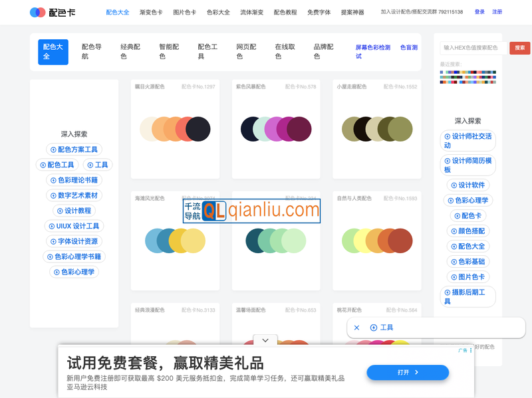This screenshot has width=532, height=398.
Task: Open the 耀目火源配色 palette card
Action: (x=175, y=128)
